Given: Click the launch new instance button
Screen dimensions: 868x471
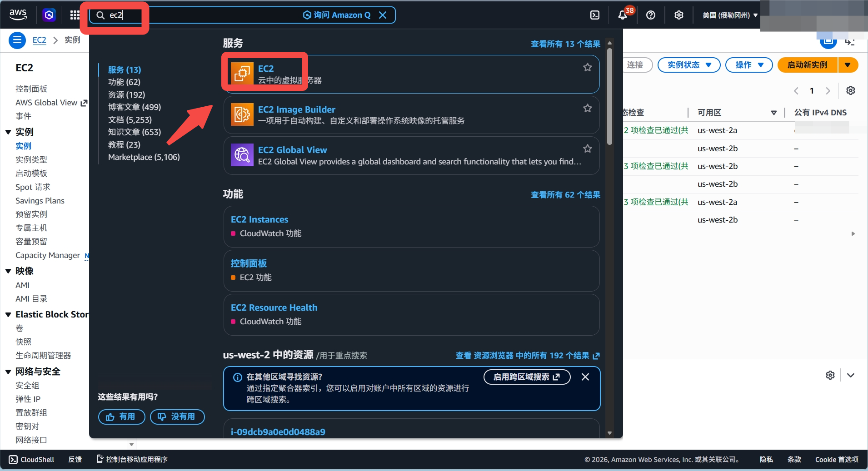Looking at the screenshot, I should pyautogui.click(x=808, y=65).
